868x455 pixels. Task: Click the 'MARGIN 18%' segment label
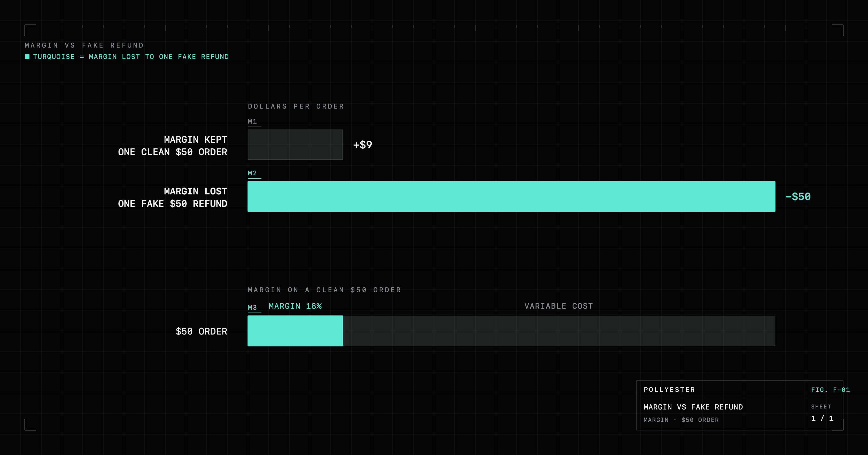(295, 306)
